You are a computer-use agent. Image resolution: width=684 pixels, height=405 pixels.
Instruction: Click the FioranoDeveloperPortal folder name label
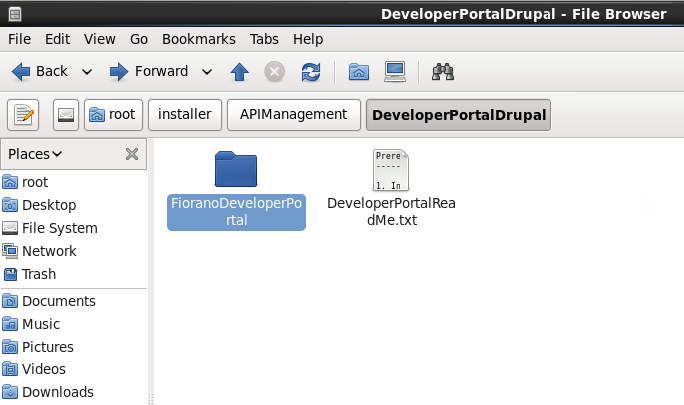[x=236, y=212]
